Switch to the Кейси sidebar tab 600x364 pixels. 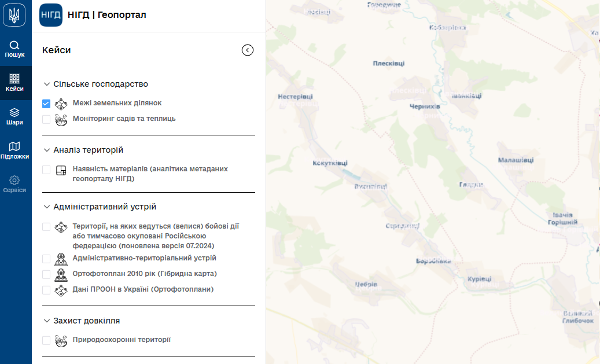click(15, 83)
